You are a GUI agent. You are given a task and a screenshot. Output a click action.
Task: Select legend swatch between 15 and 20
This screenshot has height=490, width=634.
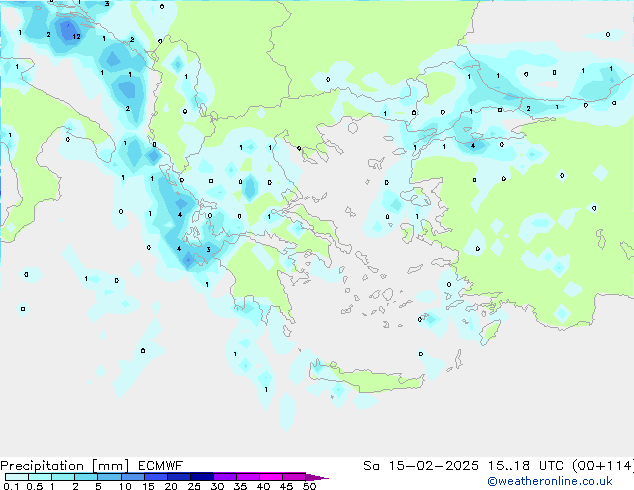pyautogui.click(x=155, y=477)
